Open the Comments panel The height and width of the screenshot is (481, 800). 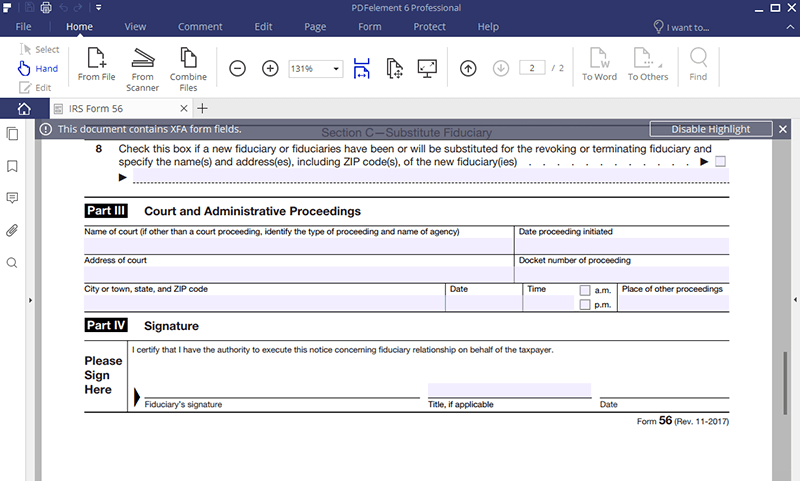(x=12, y=198)
